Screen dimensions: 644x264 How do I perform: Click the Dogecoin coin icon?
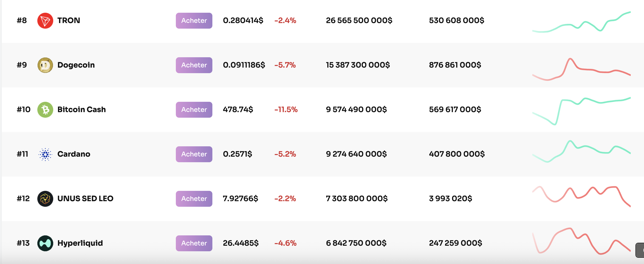46,65
